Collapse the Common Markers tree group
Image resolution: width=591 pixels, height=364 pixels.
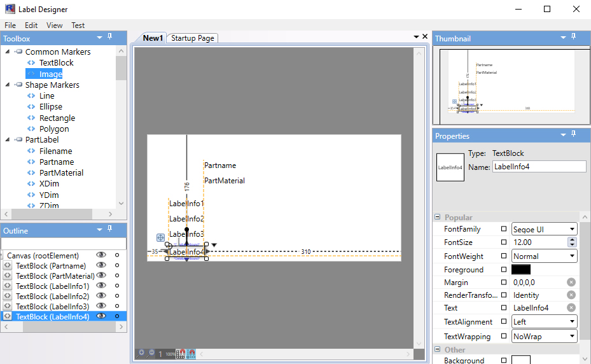tap(8, 52)
